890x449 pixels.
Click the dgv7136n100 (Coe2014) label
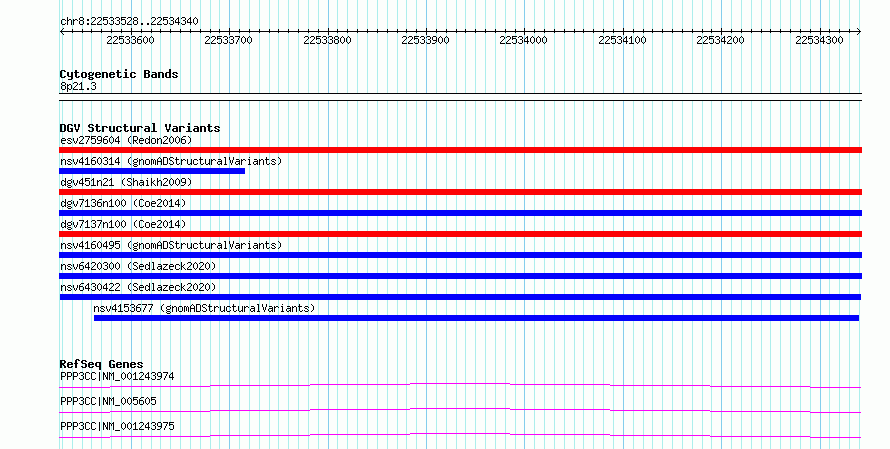click(123, 203)
